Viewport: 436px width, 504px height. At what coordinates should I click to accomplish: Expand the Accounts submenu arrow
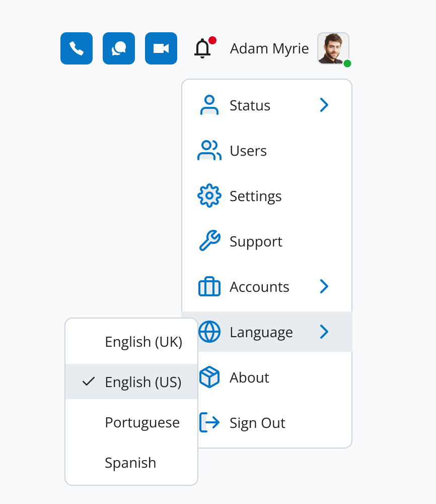pos(324,287)
